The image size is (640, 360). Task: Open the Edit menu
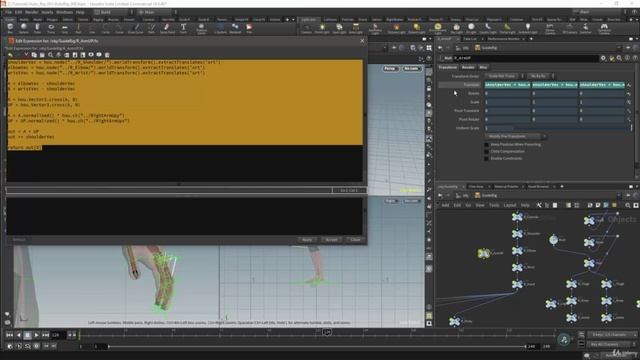click(x=18, y=12)
